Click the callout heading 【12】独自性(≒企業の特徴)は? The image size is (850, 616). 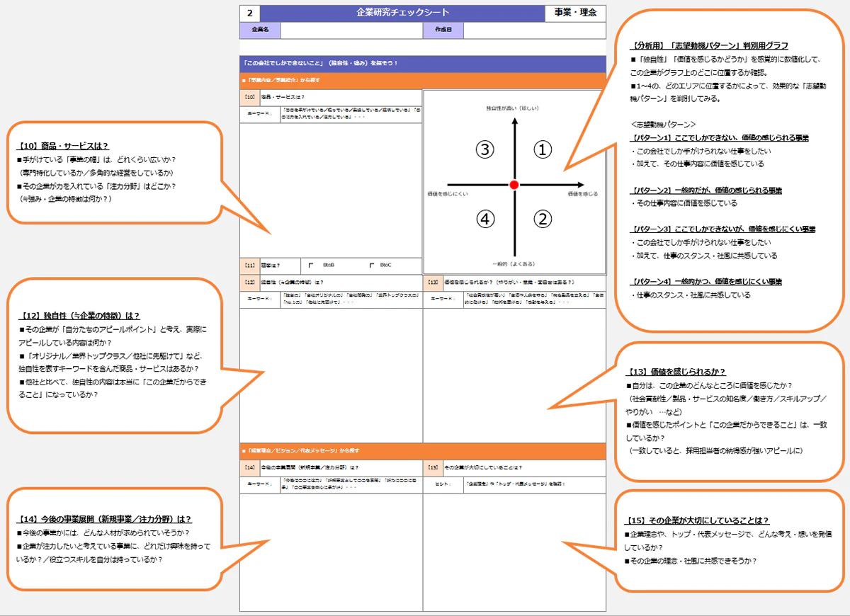click(79, 316)
